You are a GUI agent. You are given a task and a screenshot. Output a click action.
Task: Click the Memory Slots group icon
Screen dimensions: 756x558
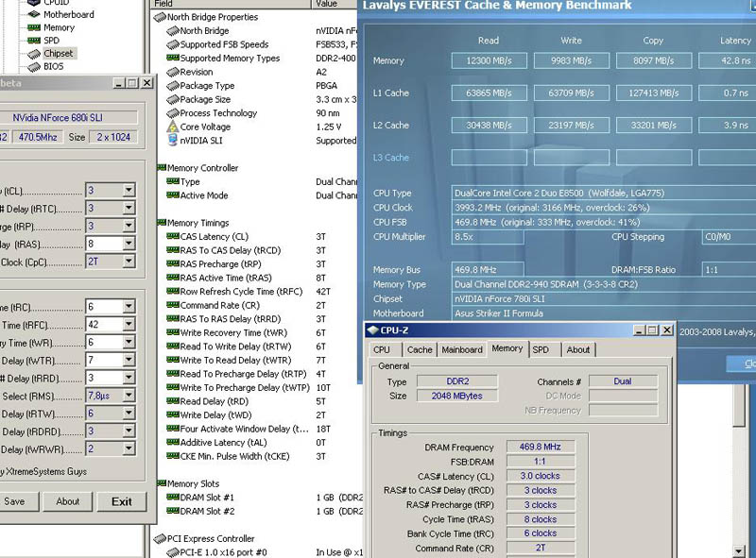click(x=162, y=483)
